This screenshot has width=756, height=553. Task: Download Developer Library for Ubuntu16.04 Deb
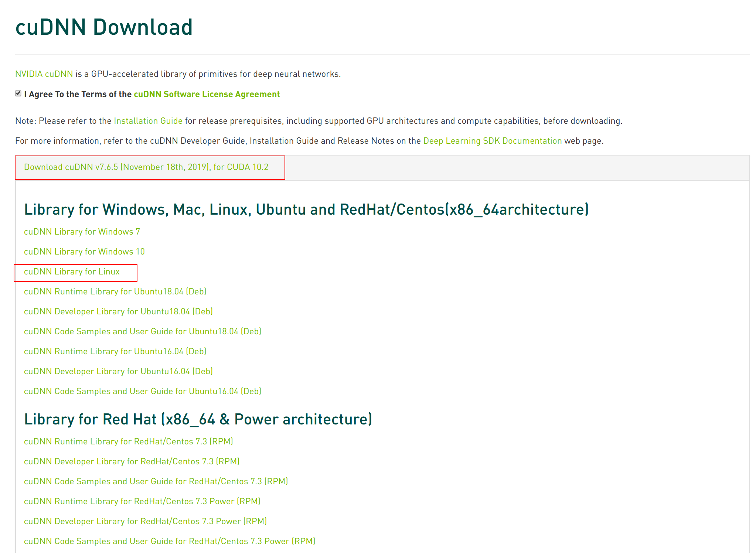(x=118, y=371)
